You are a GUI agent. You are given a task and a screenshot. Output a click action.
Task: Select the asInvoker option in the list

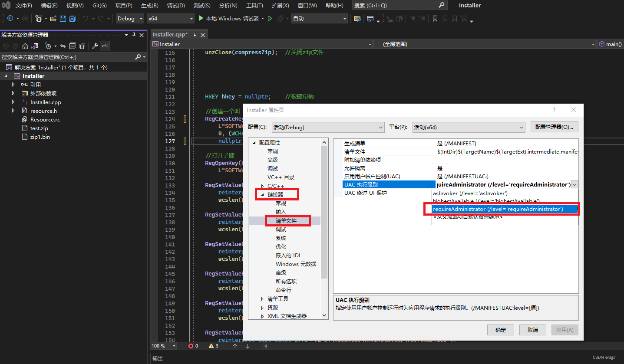pos(505,193)
